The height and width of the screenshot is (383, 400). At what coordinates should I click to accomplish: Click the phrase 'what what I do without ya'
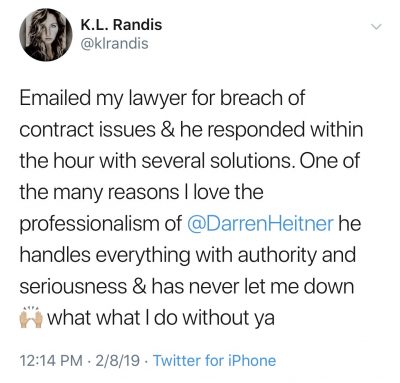pyautogui.click(x=161, y=318)
